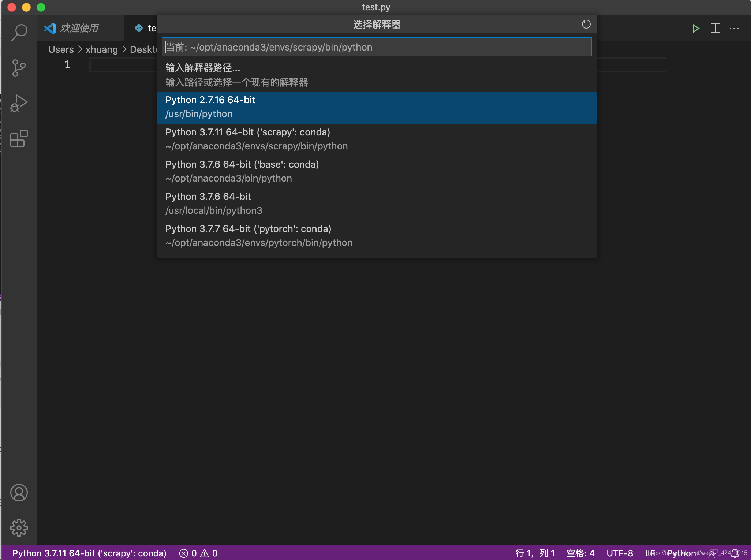The height and width of the screenshot is (560, 751).
Task: Open more editor actions menu
Action: coord(734,29)
